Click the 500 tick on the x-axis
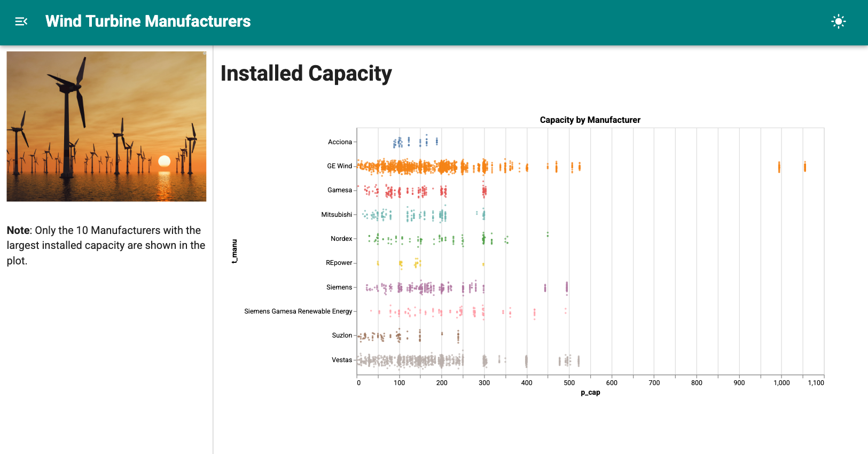Screen dimensions: 868x454 tap(569, 383)
